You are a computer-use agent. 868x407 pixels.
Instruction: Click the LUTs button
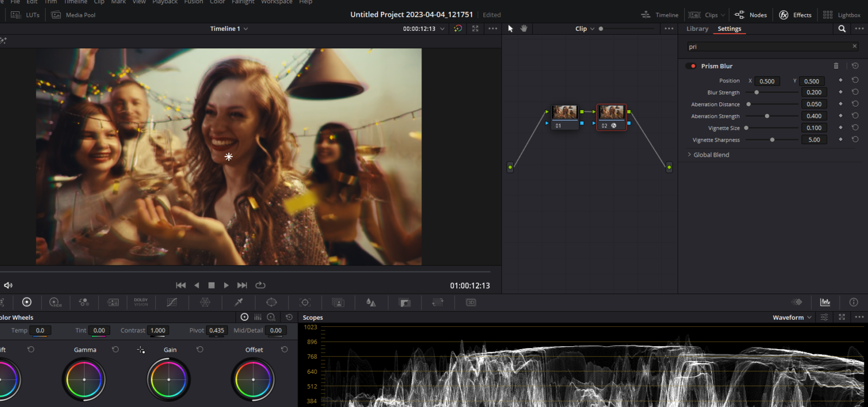(x=25, y=15)
